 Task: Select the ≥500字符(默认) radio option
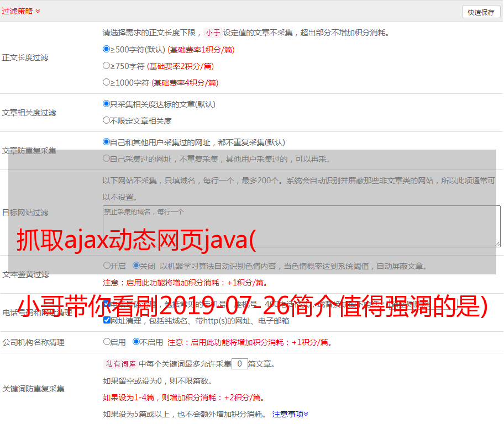coord(106,49)
